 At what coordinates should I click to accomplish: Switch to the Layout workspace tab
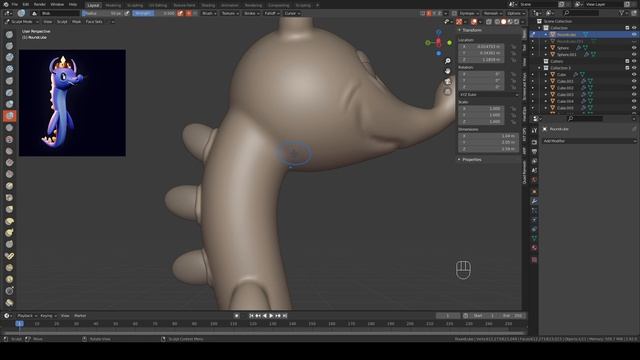[93, 5]
